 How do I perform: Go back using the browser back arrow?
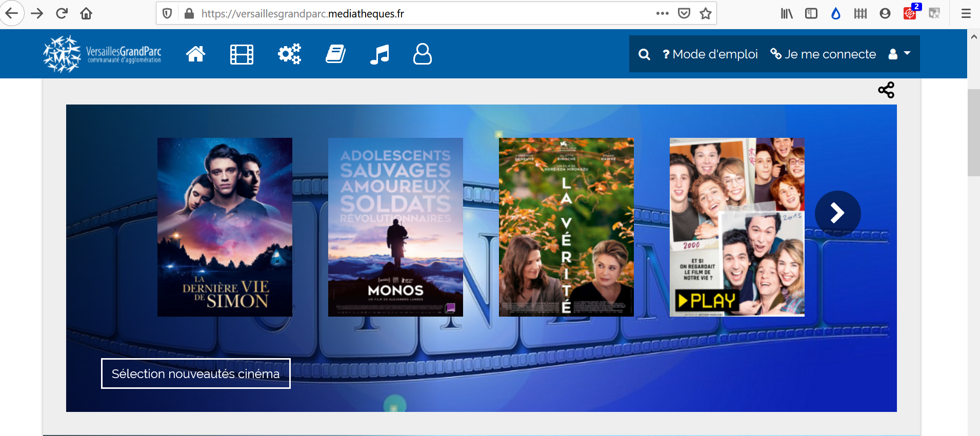coord(12,13)
